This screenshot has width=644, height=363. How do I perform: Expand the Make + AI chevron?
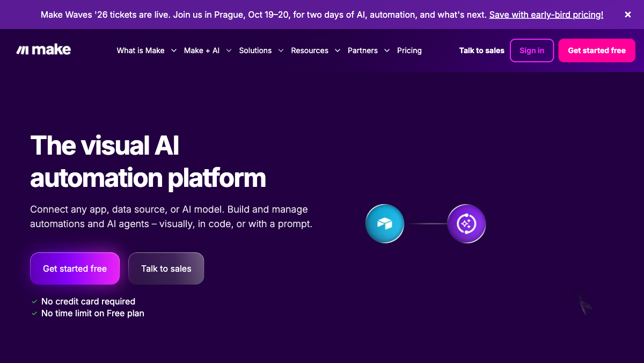coord(229,50)
